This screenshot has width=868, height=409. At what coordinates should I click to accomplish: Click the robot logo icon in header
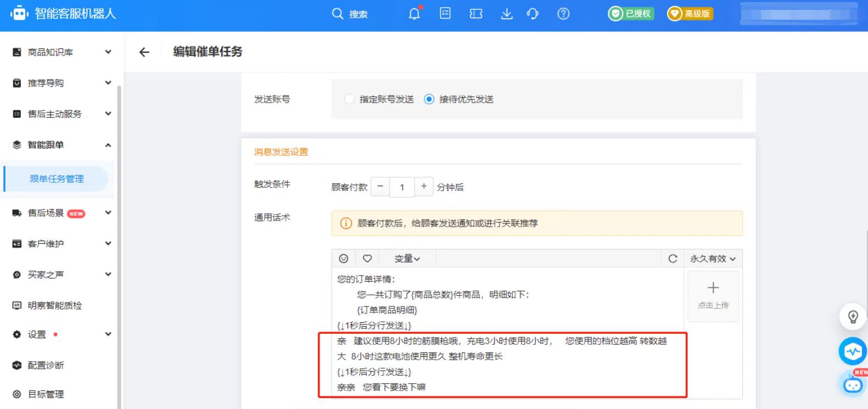coord(19,13)
